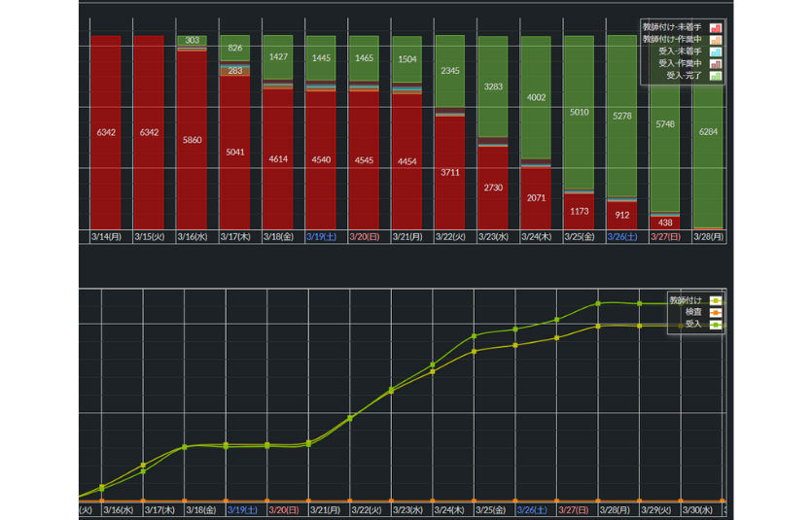Click the red bar segment labeled 3711
The image size is (812, 520).
[x=449, y=172]
